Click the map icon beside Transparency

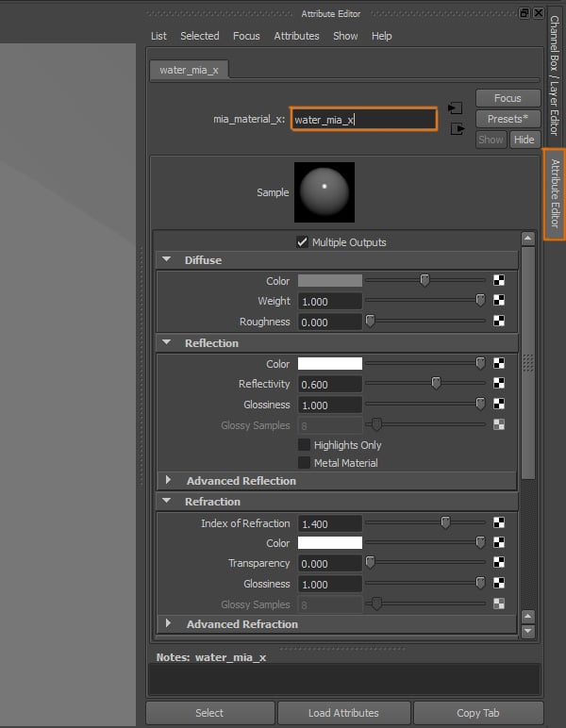coord(499,563)
